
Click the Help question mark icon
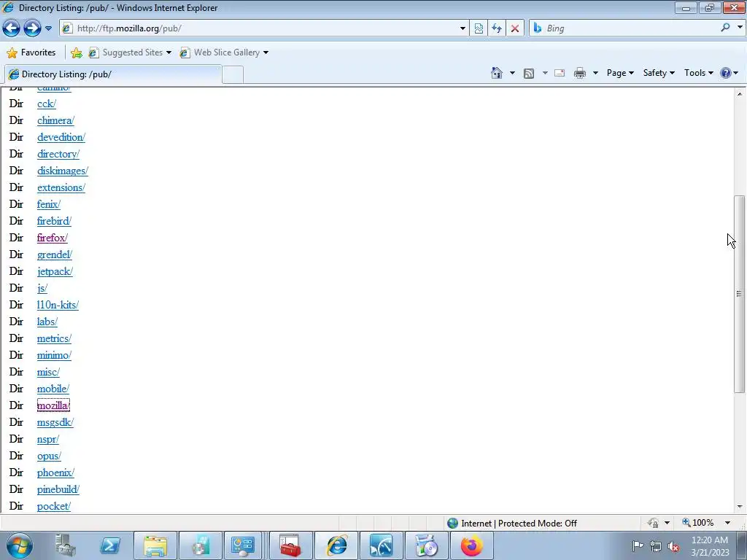726,73
